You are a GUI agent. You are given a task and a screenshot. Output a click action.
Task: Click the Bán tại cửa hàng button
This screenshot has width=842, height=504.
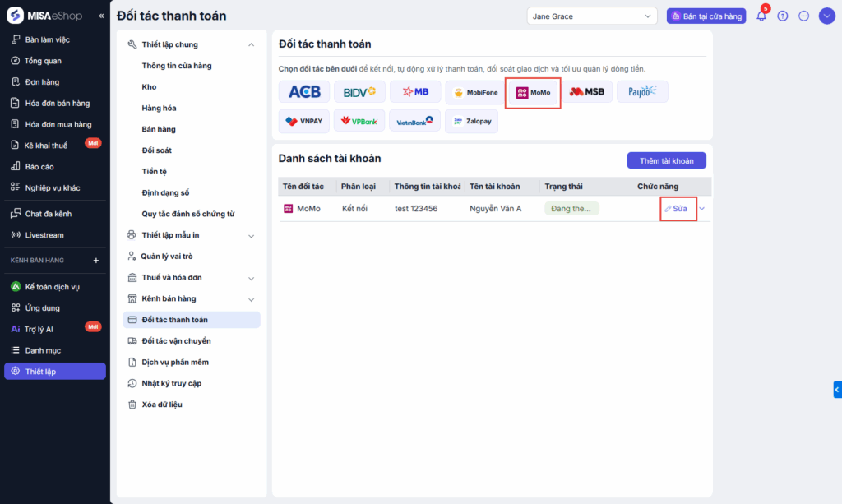(706, 16)
